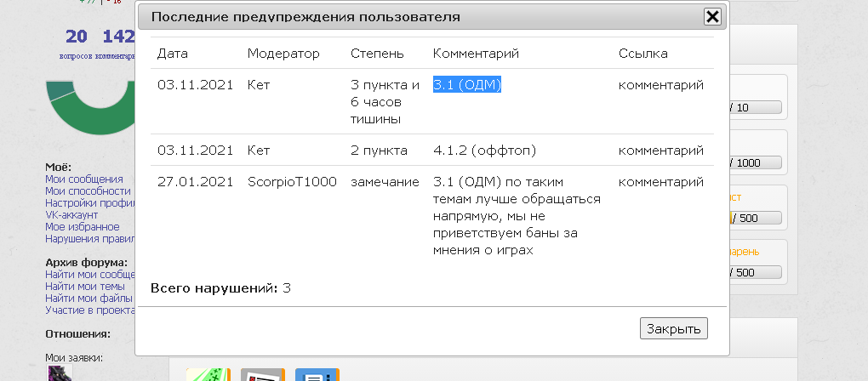This screenshot has height=381, width=868.
Task: Click the Комментарий column header
Action: [x=476, y=54]
